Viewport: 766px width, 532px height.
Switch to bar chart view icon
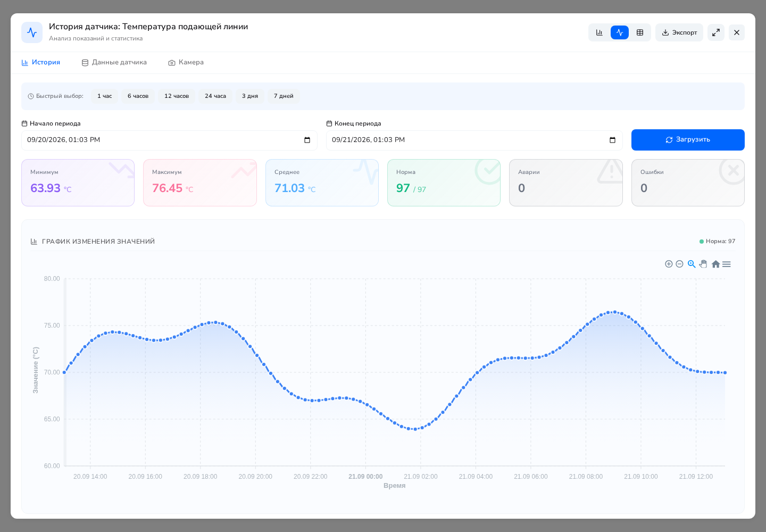[x=600, y=32]
